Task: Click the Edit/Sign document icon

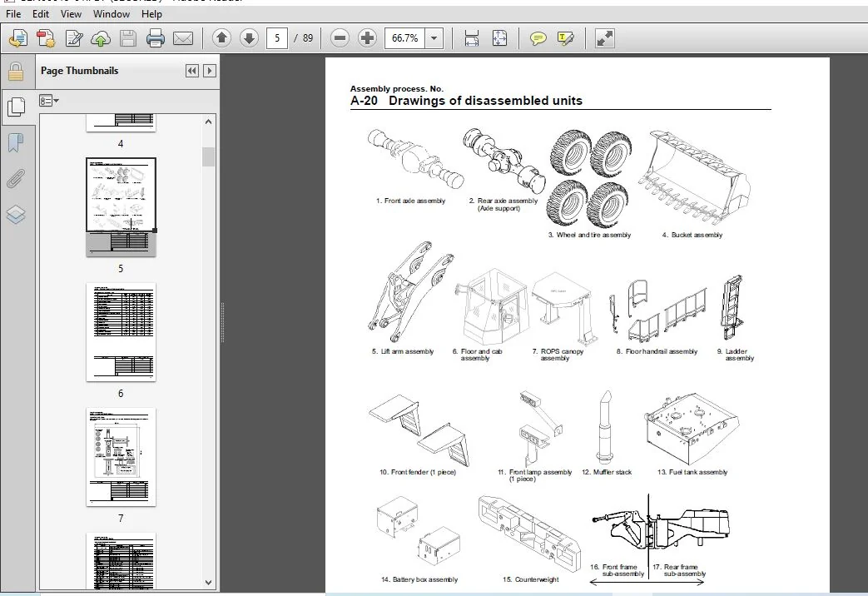Action: [73, 38]
